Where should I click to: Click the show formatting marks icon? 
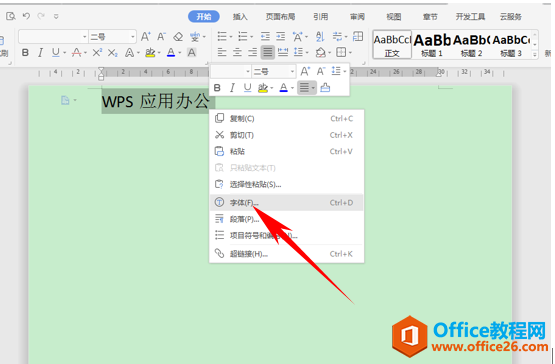point(337,36)
